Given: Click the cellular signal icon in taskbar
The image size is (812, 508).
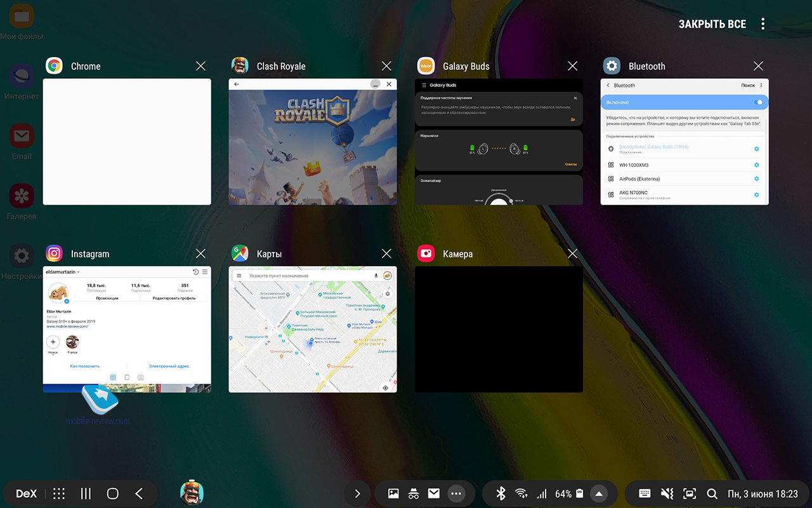Looking at the screenshot, I should 542,493.
